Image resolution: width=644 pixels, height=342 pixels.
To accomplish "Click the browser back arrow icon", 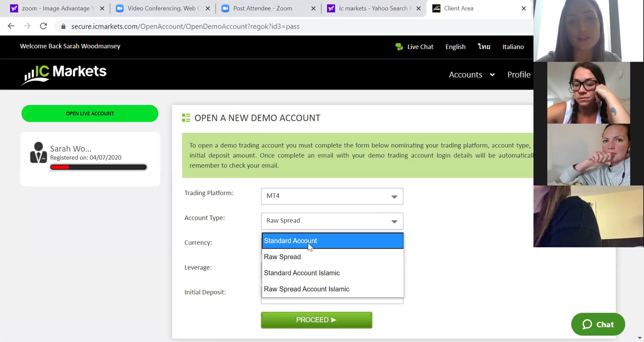I will point(11,26).
